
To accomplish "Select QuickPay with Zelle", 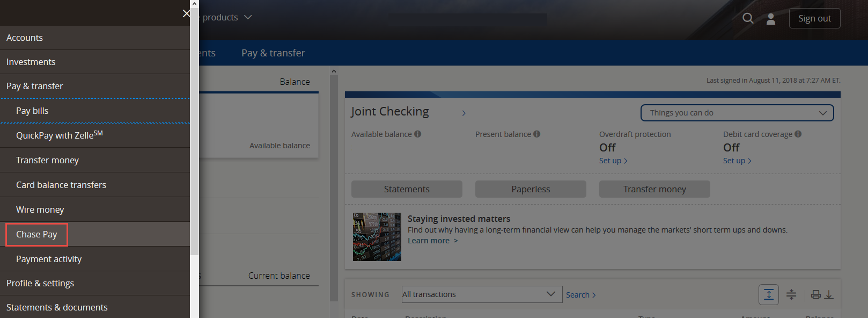I will click(95, 135).
